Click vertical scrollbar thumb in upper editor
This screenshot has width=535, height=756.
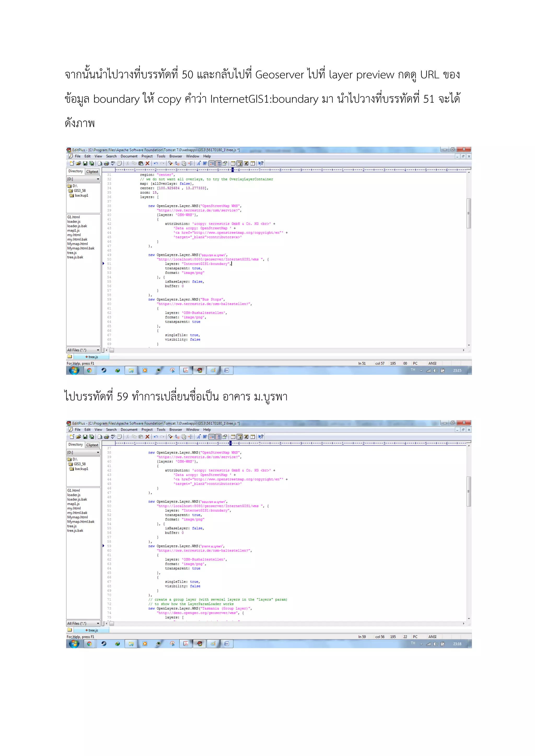tap(468, 213)
